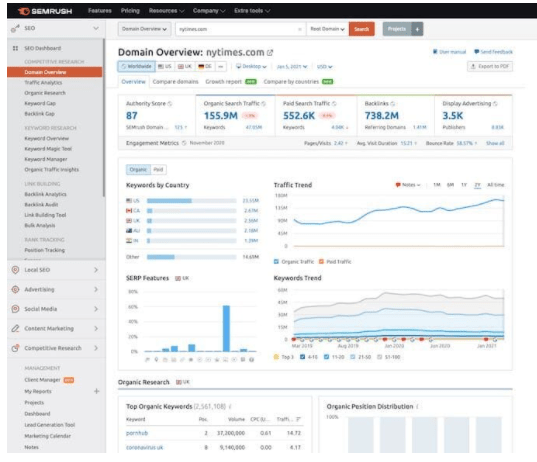Uncheck the 4-10 keywords trend checkbox
The height and width of the screenshot is (462, 537).
click(x=302, y=357)
